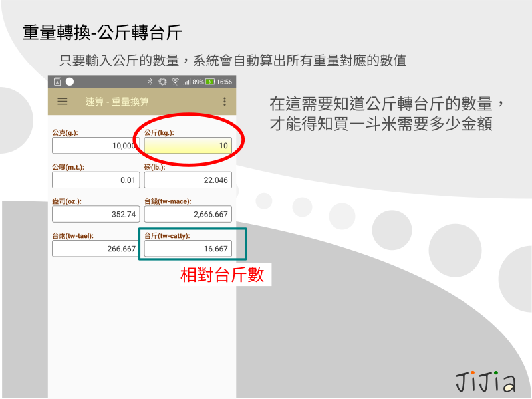Focus the 台兩(tw-tael) input showing 266.667
Image resolution: width=532 pixels, height=399 pixels.
click(x=96, y=249)
